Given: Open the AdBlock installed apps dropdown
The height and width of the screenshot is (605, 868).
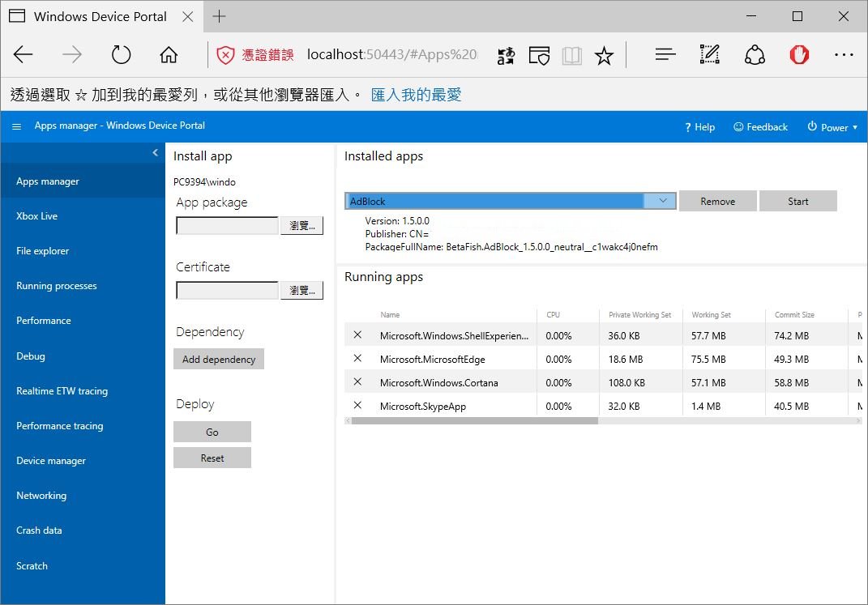Looking at the screenshot, I should pyautogui.click(x=511, y=202).
